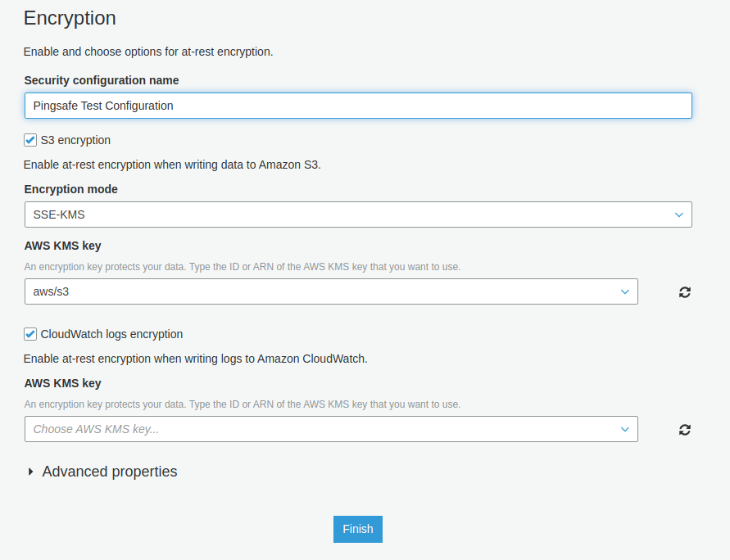Select the SSE-KMS text in Encryption mode

(x=59, y=215)
